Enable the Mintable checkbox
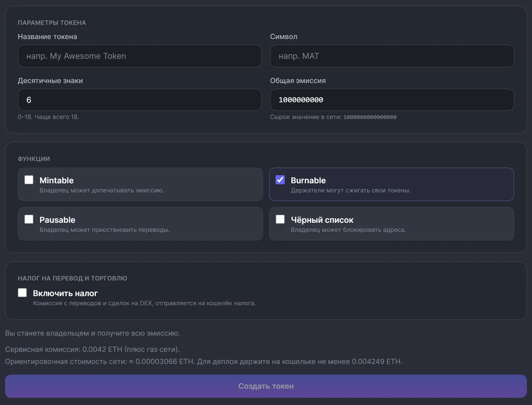 (x=29, y=180)
